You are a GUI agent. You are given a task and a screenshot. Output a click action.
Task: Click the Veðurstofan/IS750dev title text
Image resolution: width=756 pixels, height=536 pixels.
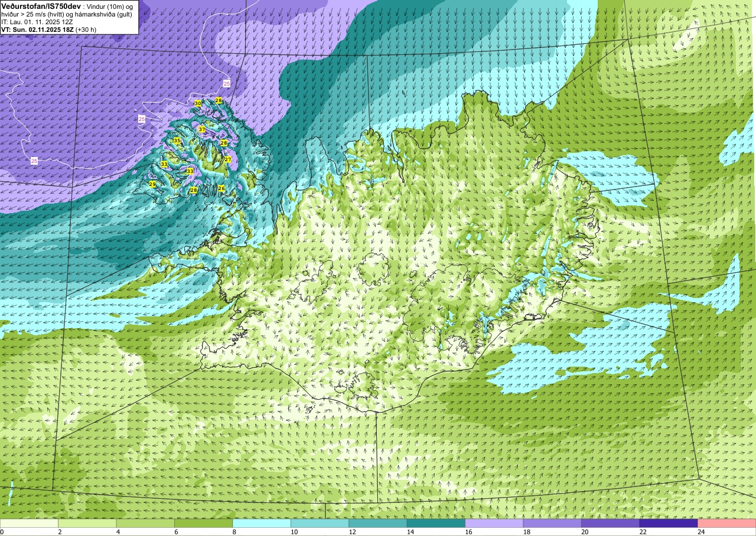[x=41, y=6]
